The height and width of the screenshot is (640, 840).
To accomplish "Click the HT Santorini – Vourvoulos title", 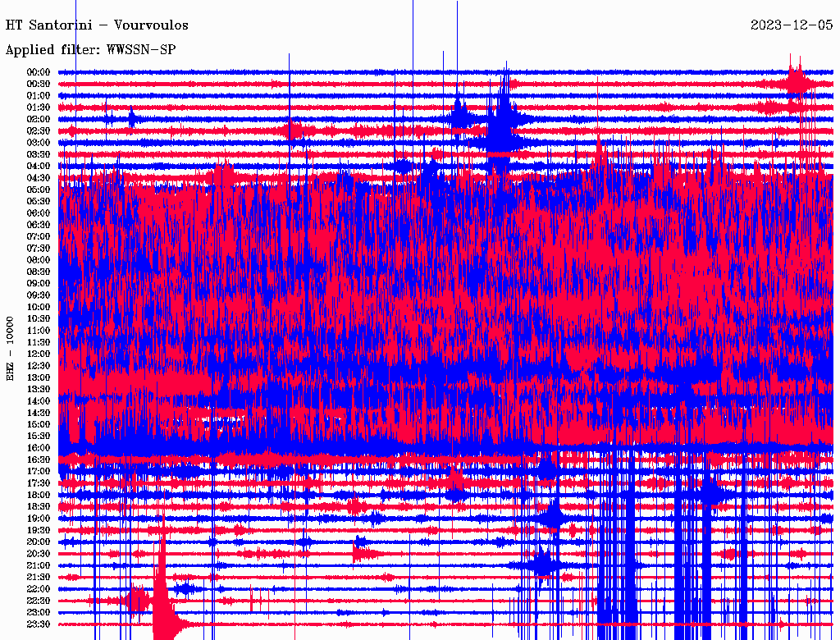I will [97, 25].
